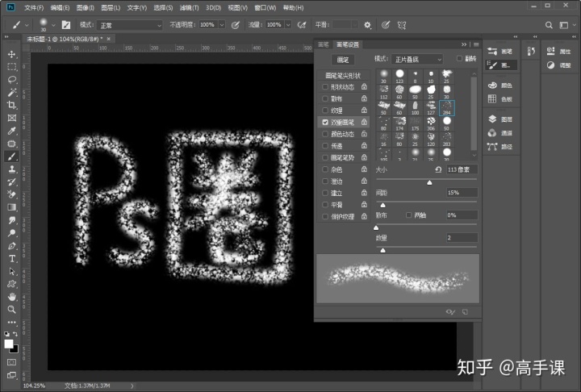The image size is (581, 392).
Task: Select the Move tool
Action: click(12, 54)
